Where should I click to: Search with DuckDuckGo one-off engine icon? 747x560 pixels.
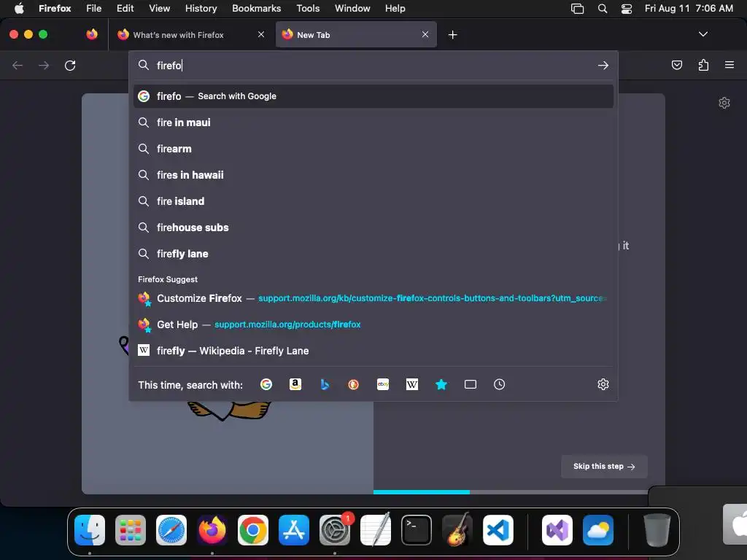(x=354, y=384)
